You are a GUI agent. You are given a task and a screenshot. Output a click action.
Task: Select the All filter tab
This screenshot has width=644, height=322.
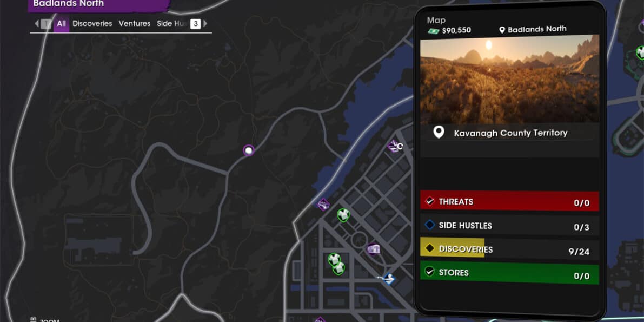pyautogui.click(x=61, y=24)
